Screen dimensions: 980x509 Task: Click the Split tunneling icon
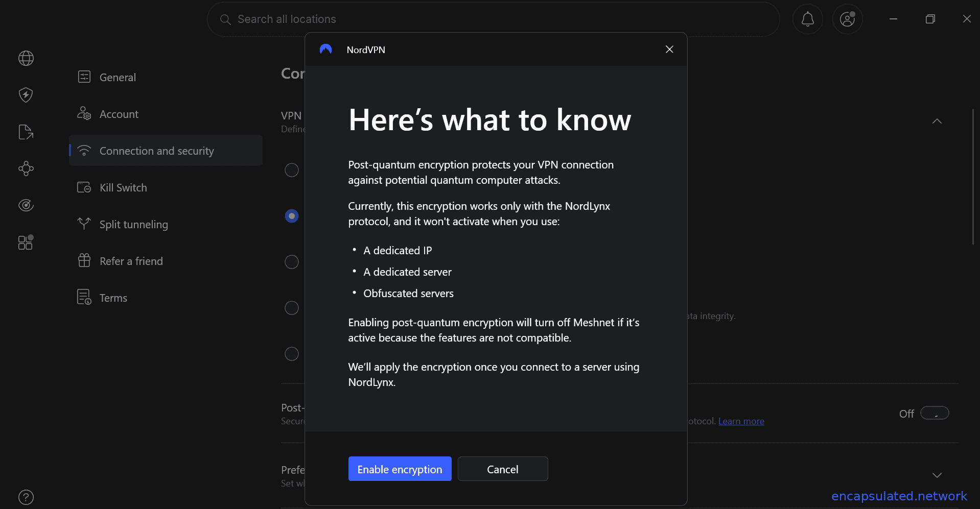click(x=84, y=224)
